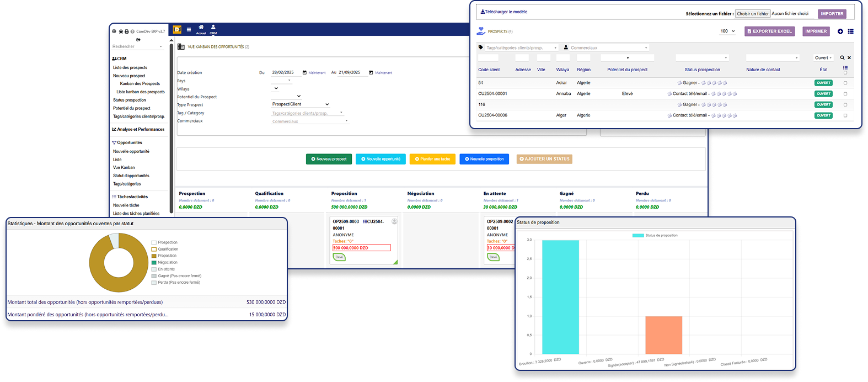Click the Exporter Excel button
The height and width of the screenshot is (382, 868).
(769, 31)
